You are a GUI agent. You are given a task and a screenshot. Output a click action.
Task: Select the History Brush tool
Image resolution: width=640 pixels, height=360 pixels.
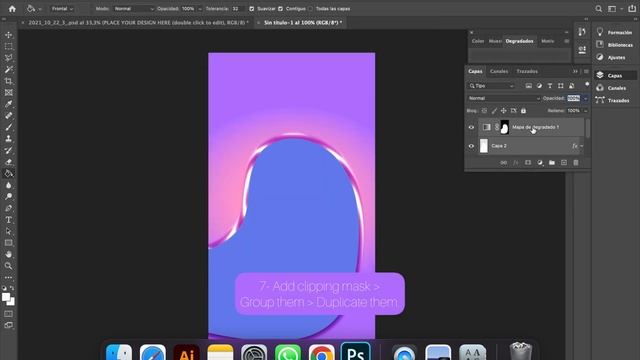coord(9,151)
